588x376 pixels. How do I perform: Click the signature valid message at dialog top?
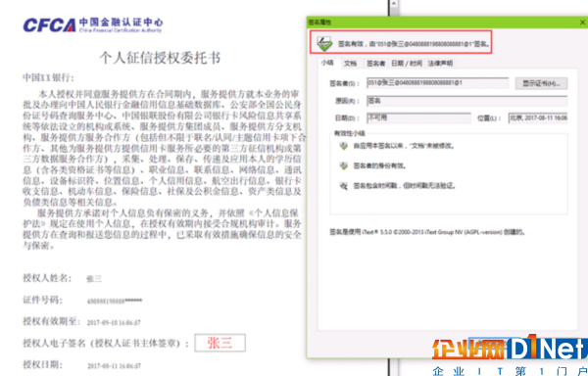click(414, 44)
